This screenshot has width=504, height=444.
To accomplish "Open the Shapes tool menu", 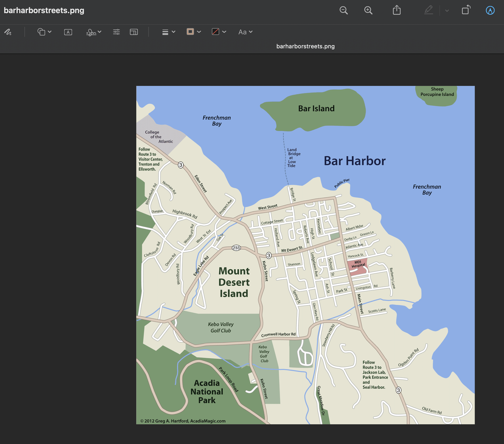I will [41, 32].
